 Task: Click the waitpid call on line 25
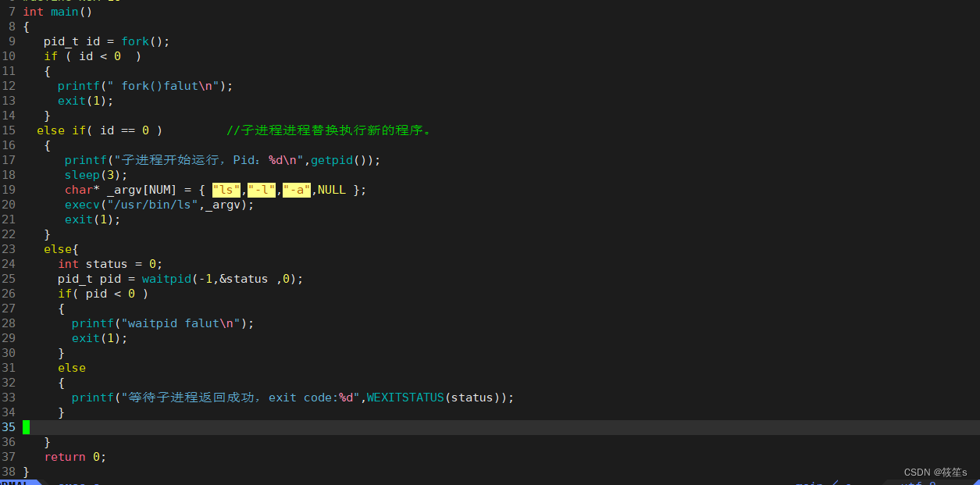coord(223,279)
